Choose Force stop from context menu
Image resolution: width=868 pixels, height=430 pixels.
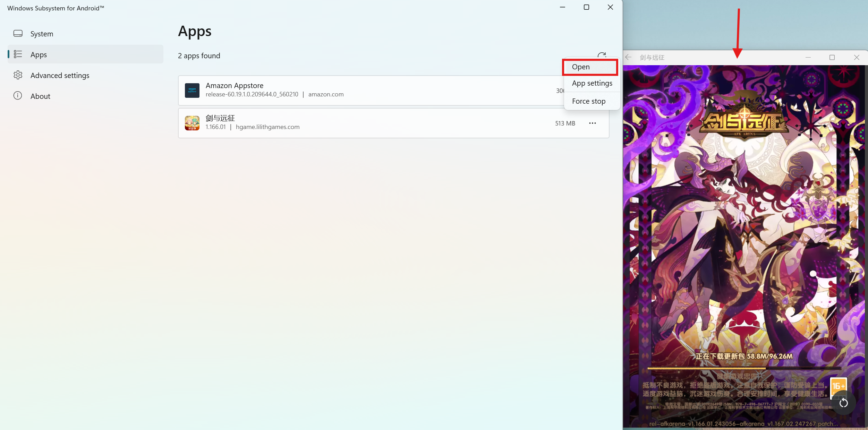pyautogui.click(x=592, y=101)
